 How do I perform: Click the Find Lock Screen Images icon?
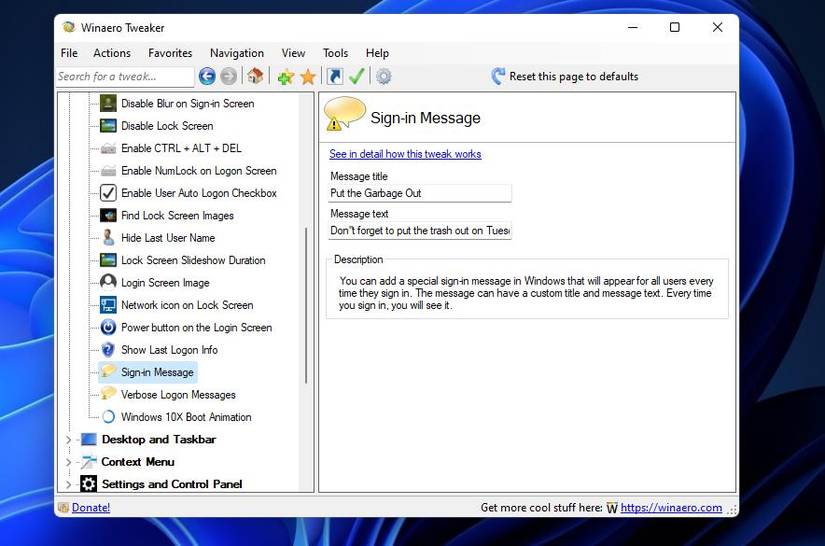108,215
